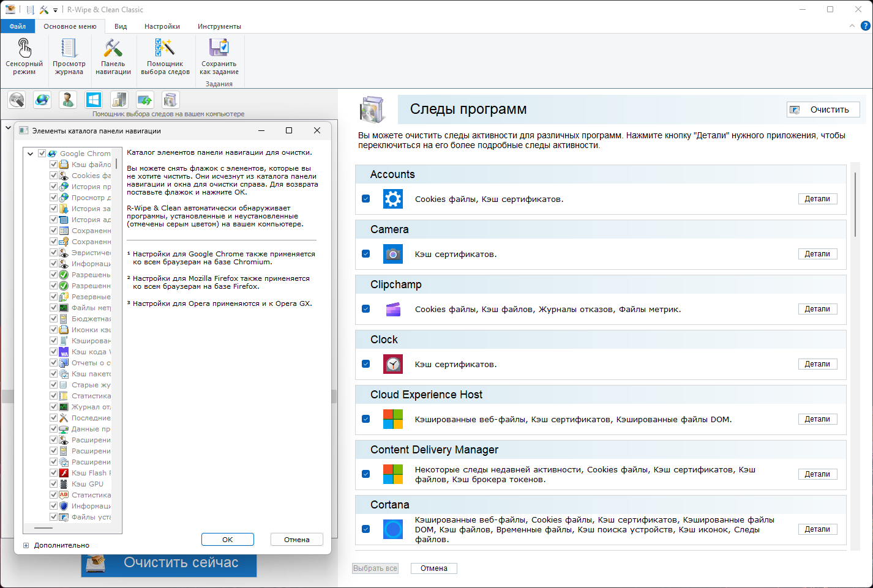Uncheck the Cookies tree item checkbox
Image resolution: width=873 pixels, height=588 pixels.
53,176
